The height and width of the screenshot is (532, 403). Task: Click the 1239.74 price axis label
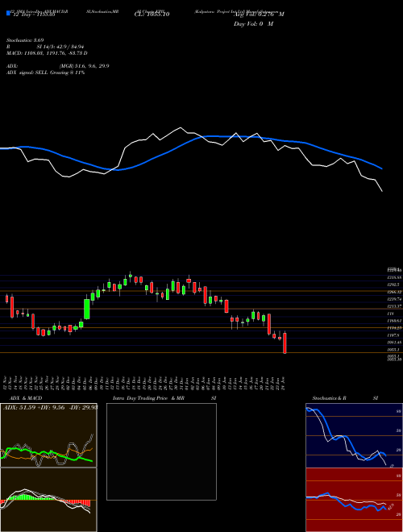(395, 299)
